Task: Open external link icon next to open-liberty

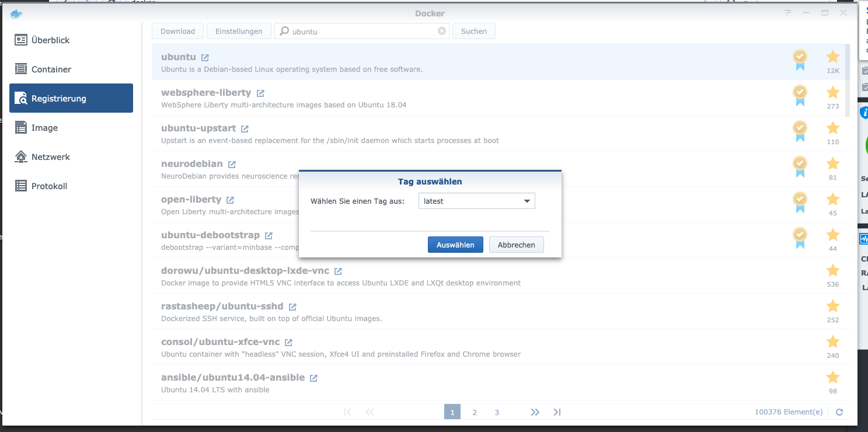Action: pyautogui.click(x=230, y=200)
